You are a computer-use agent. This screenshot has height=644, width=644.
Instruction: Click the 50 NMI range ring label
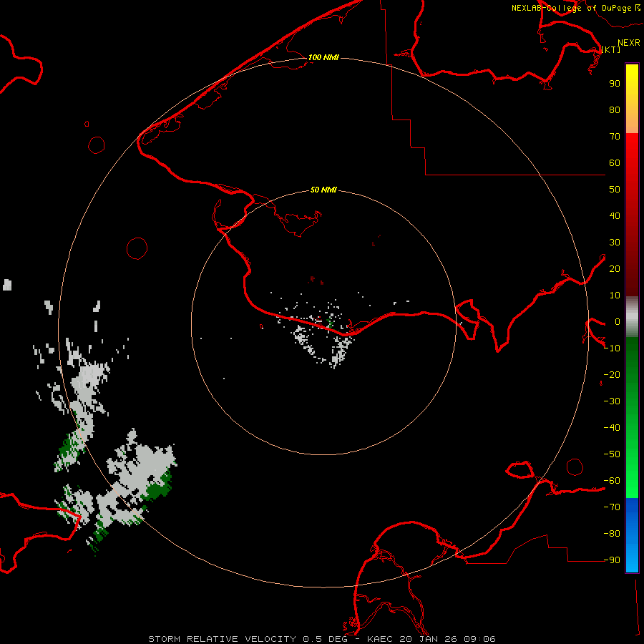(x=323, y=190)
